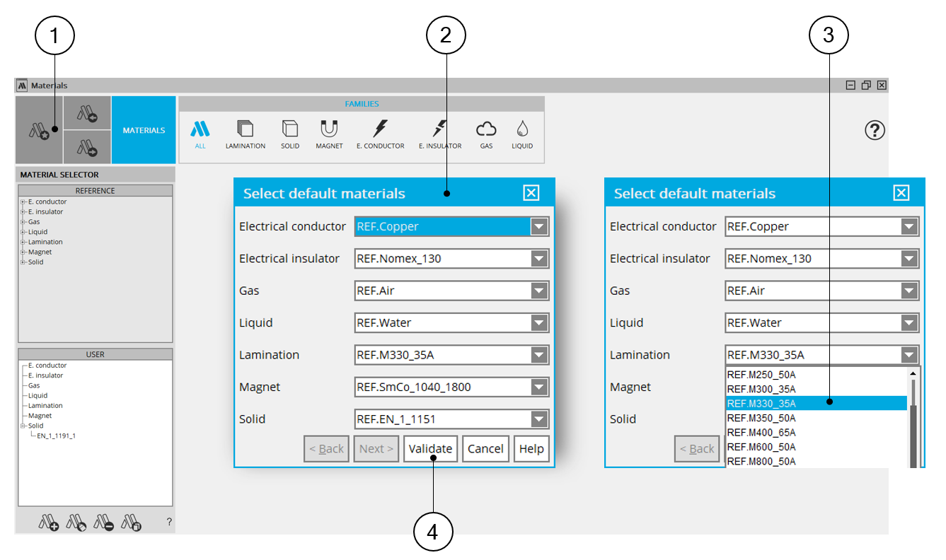Expand the Lamination node in Reference tree
Screen dimensions: 946x560
coord(23,242)
